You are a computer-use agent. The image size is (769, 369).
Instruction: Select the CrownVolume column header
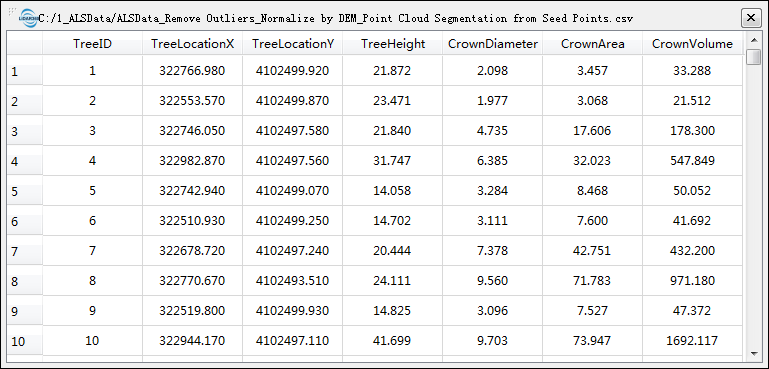[692, 44]
